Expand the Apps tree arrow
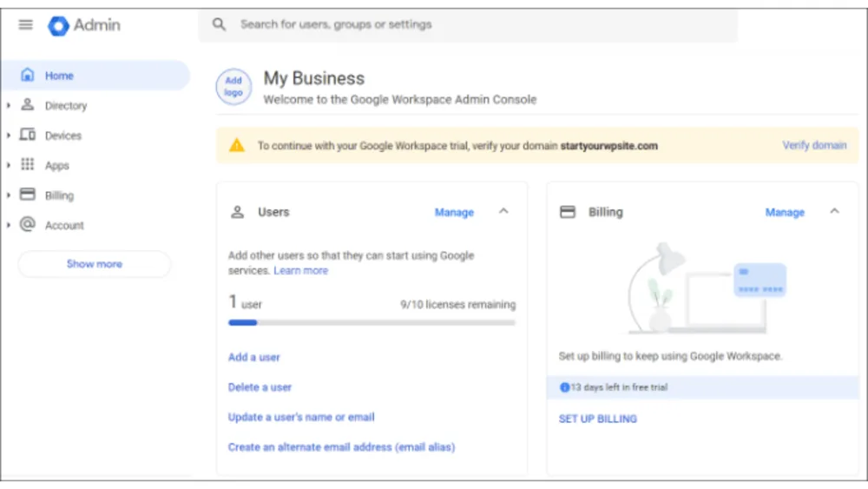Viewport: 868px width, 489px height. (x=9, y=165)
